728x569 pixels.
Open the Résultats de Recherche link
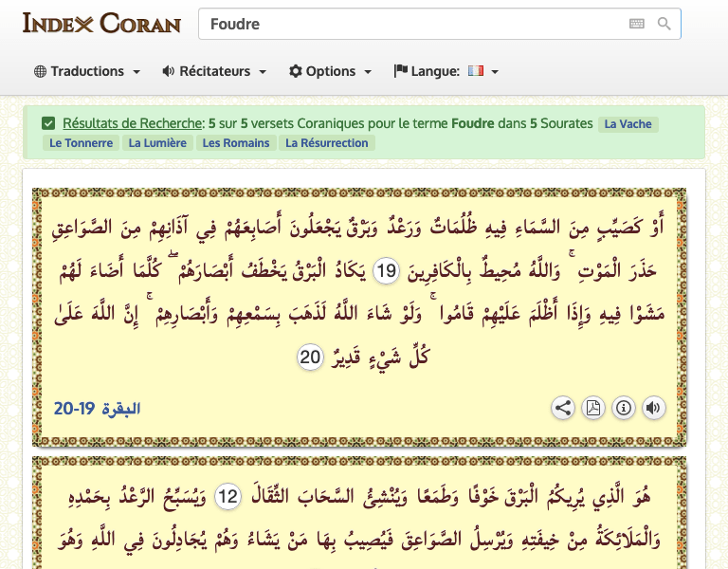[133, 123]
